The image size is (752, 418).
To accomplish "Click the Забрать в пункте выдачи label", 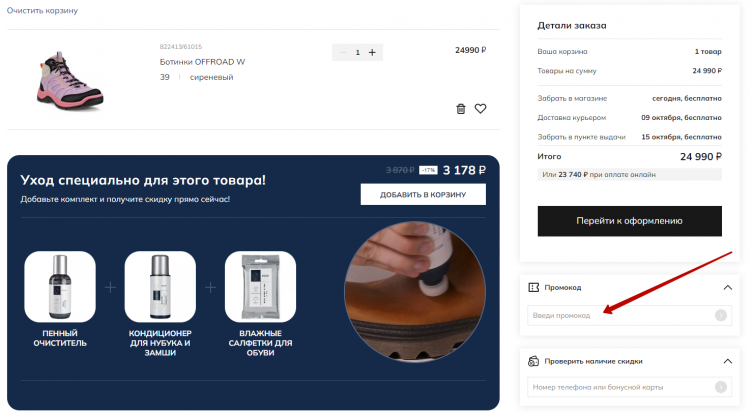I will point(581,137).
